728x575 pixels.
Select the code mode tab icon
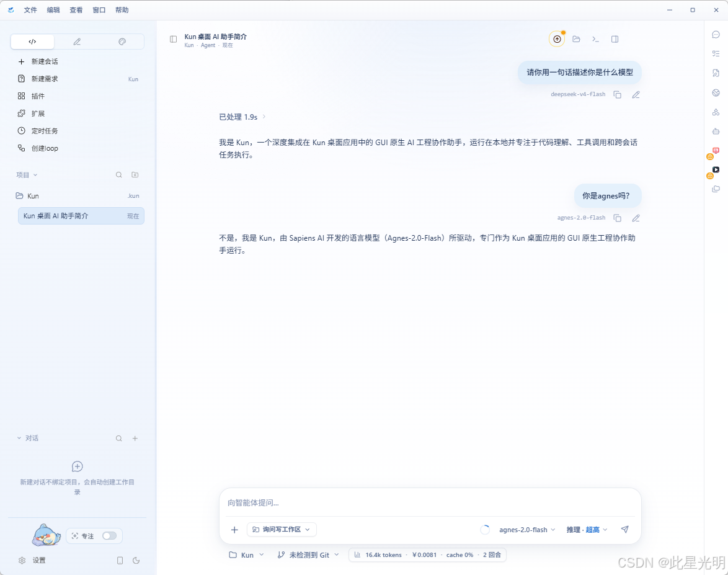32,42
